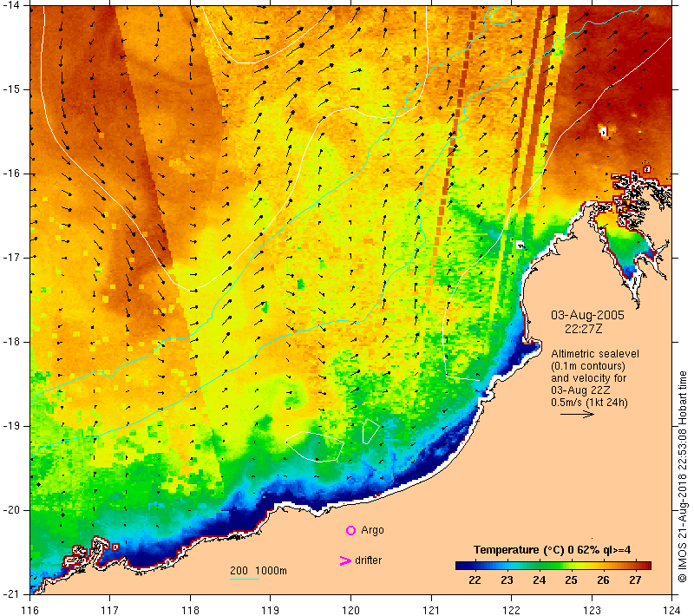Viewport: 694px width, 616px height.
Task: Click color bar tick label 22
Action: pos(475,580)
